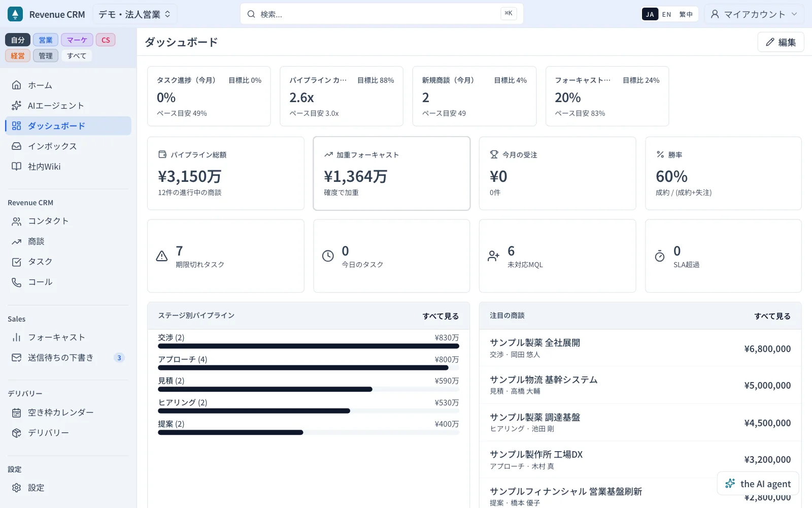Select the 経営 filter chip

pyautogui.click(x=18, y=56)
